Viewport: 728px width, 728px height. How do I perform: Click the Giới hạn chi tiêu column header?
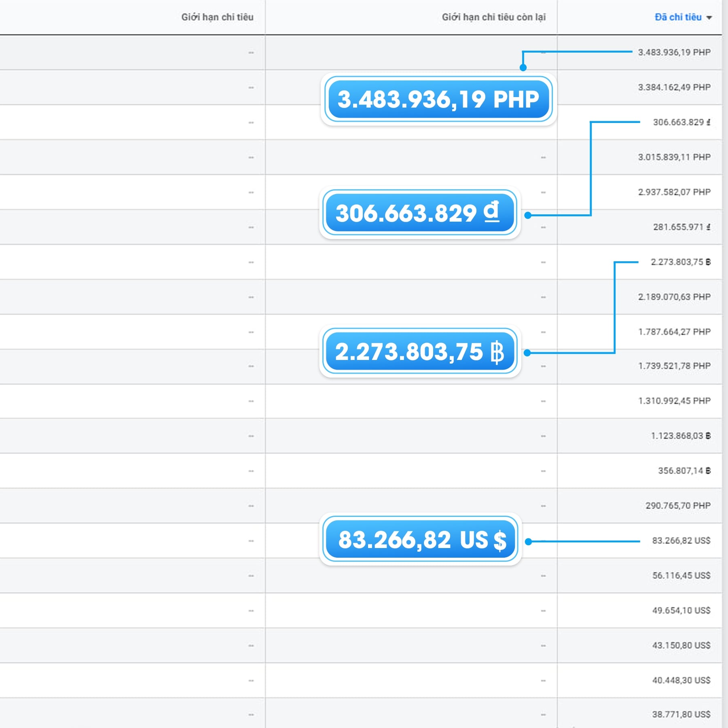coord(217,17)
